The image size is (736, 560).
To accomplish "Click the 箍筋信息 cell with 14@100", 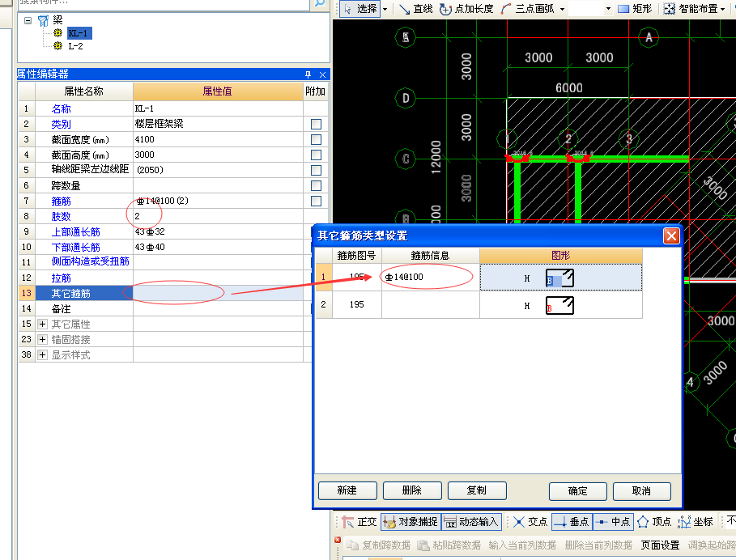I will pos(431,278).
